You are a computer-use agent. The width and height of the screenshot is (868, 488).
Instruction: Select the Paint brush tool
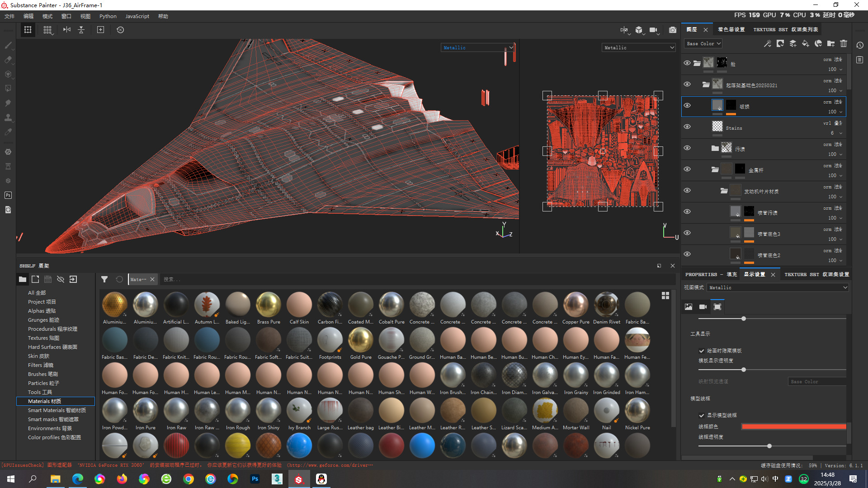pyautogui.click(x=8, y=45)
